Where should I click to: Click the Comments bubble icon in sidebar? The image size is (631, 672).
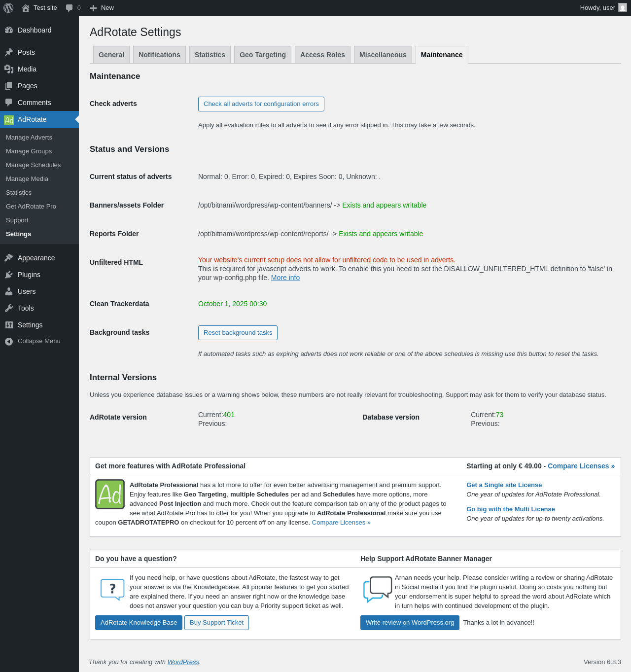click(x=9, y=103)
